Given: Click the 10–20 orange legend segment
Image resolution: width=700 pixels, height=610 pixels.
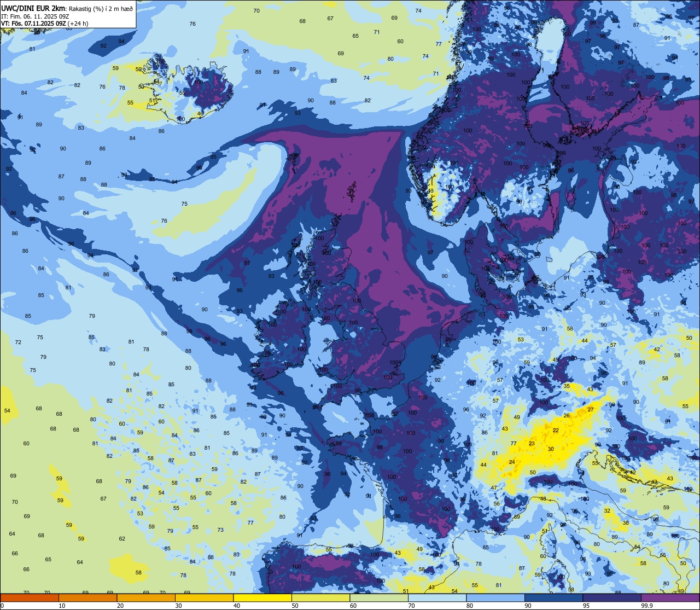Looking at the screenshot, I should (87, 597).
